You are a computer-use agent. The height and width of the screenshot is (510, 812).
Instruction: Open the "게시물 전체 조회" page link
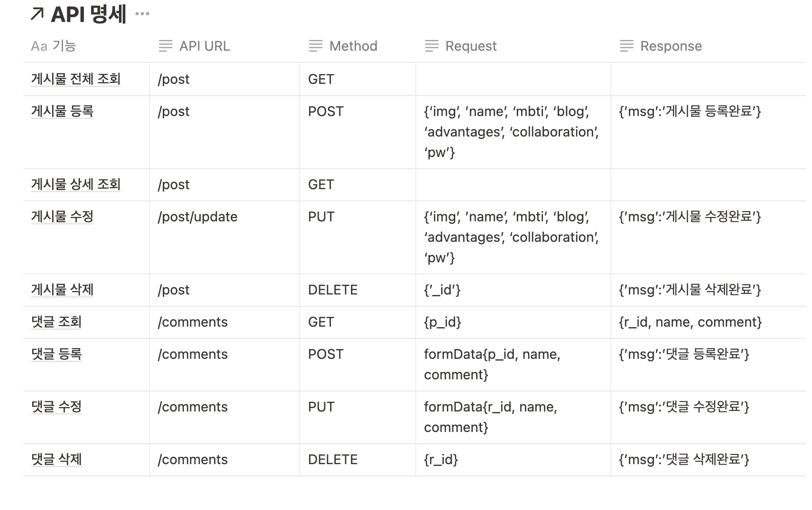pos(76,79)
